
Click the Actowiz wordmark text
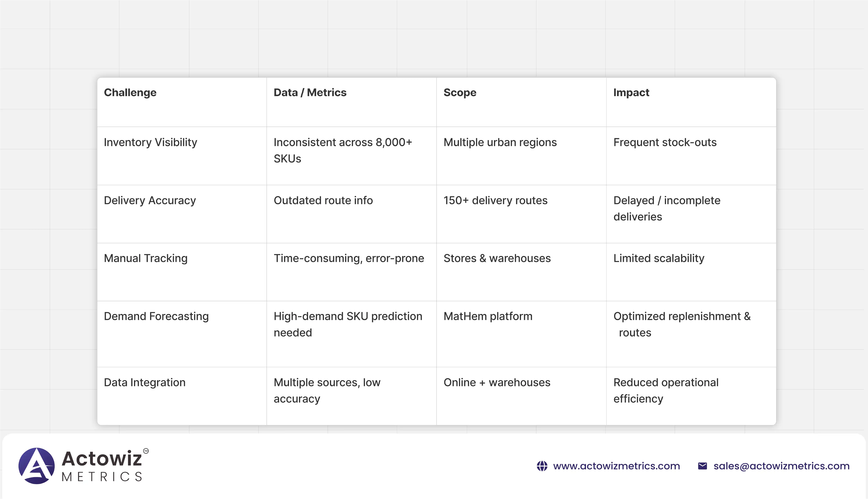(102, 459)
